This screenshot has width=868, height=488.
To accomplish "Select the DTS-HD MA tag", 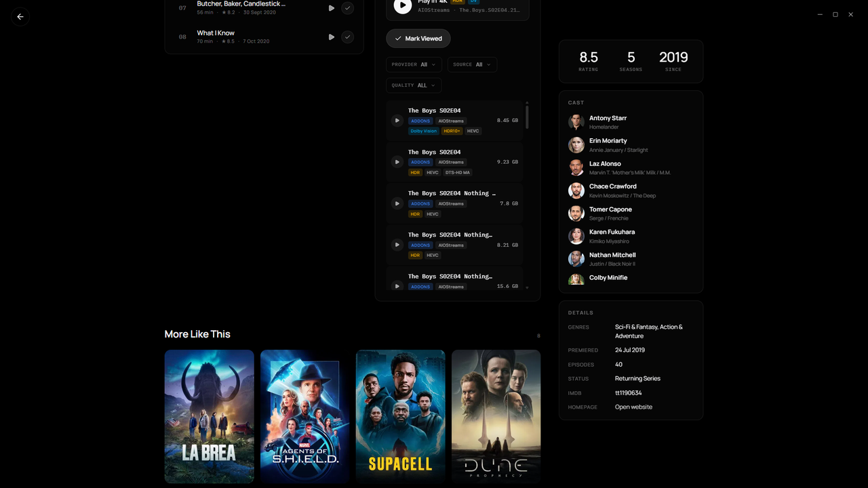I will tap(458, 173).
